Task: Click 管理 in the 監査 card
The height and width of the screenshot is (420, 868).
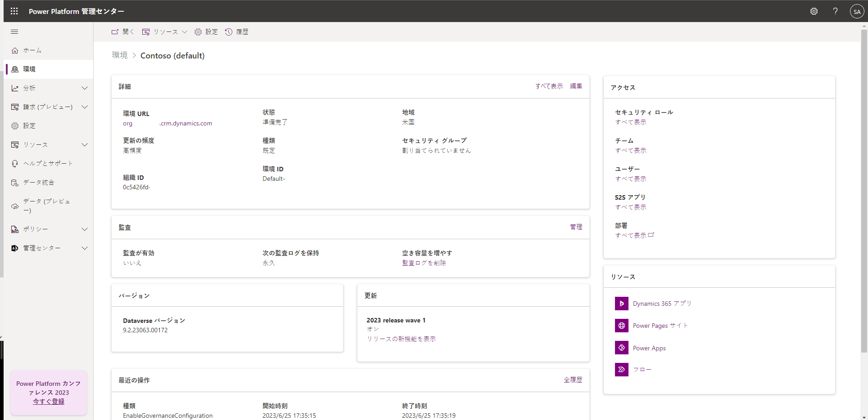Action: coord(576,227)
